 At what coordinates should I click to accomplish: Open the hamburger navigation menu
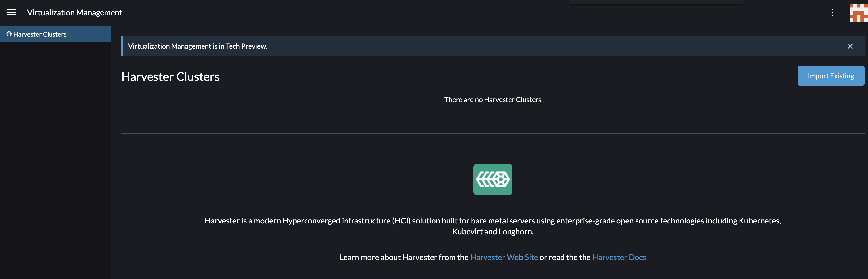11,12
